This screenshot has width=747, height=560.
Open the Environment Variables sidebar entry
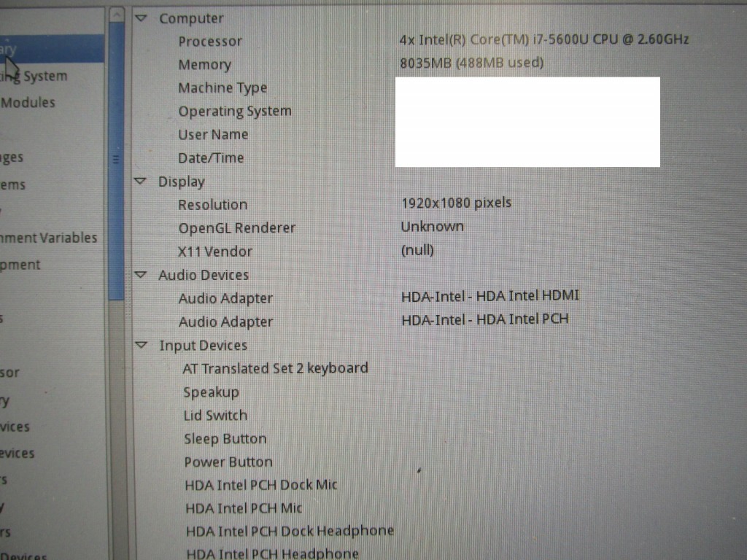tap(49, 238)
